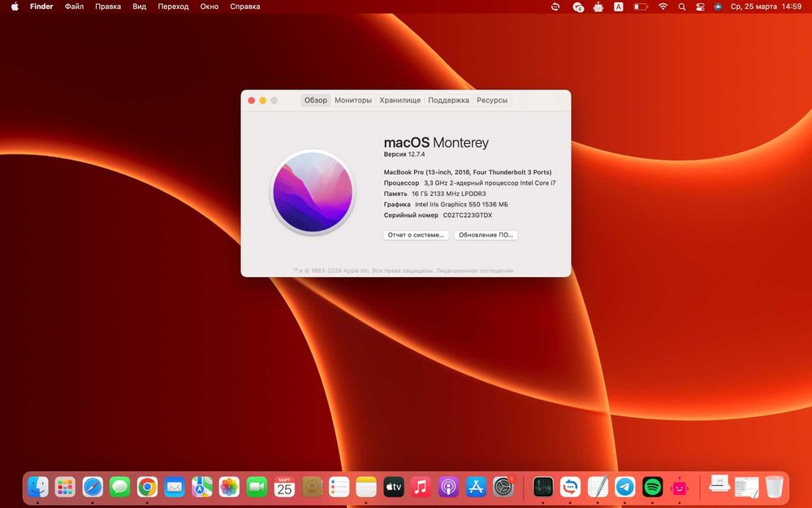
Task: Open TextEdit from the Dock
Action: [x=598, y=487]
